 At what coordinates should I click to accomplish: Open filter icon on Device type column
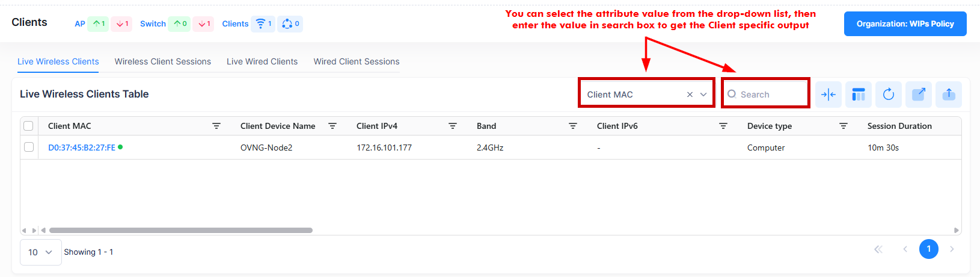pyautogui.click(x=844, y=126)
